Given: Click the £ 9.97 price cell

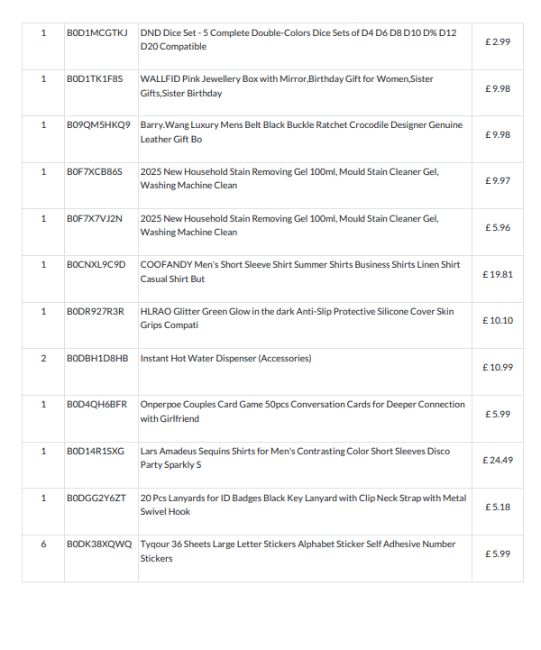Looking at the screenshot, I should (x=497, y=181).
